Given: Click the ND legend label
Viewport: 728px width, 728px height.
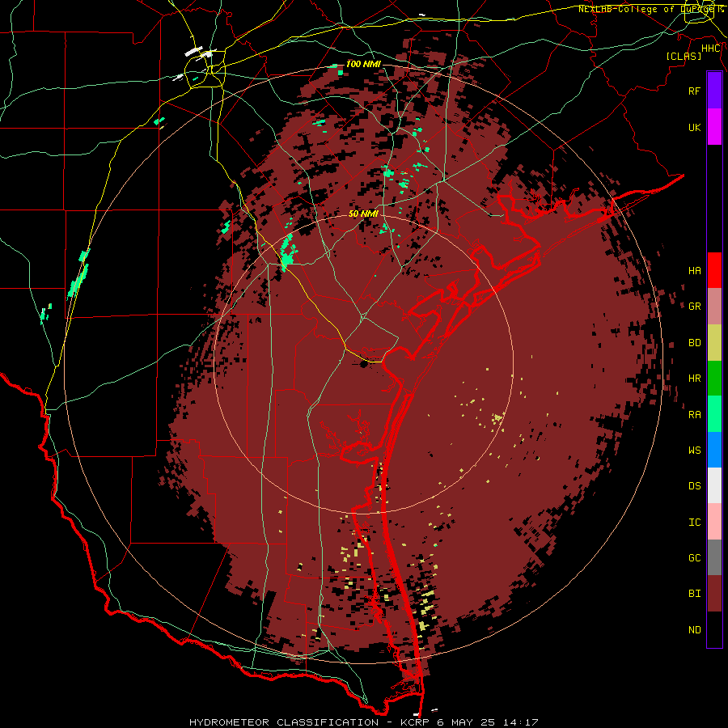Looking at the screenshot, I should coord(694,630).
